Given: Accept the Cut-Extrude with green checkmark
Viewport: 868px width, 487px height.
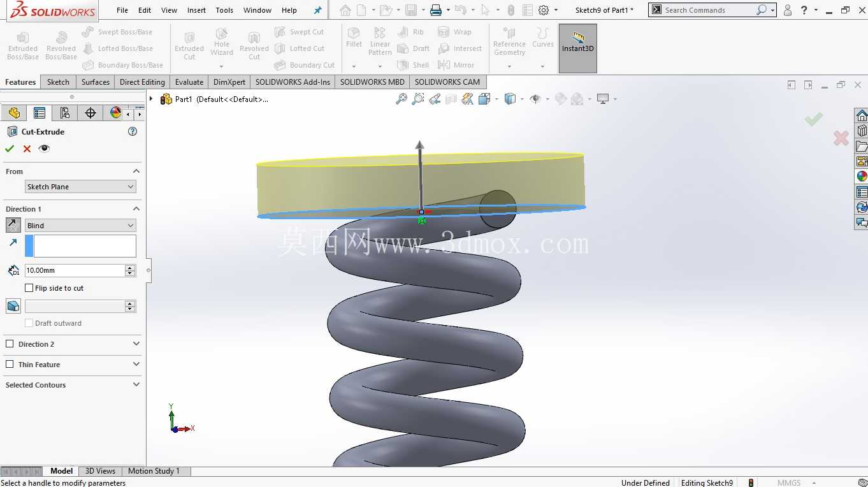Looking at the screenshot, I should click(x=10, y=149).
